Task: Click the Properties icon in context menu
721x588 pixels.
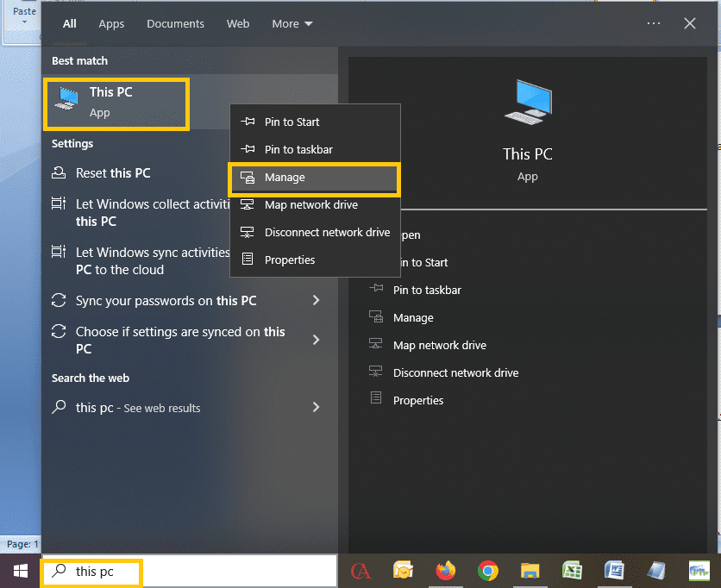Action: [248, 260]
